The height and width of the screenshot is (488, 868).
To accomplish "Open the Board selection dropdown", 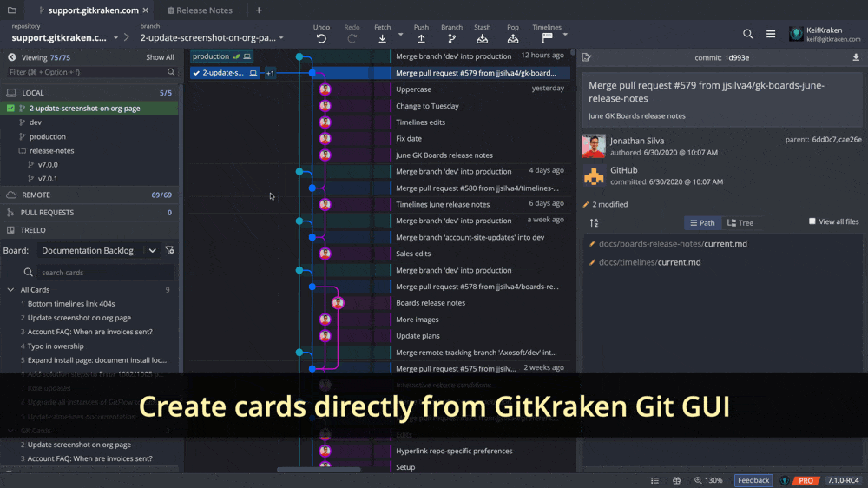I will 99,250.
